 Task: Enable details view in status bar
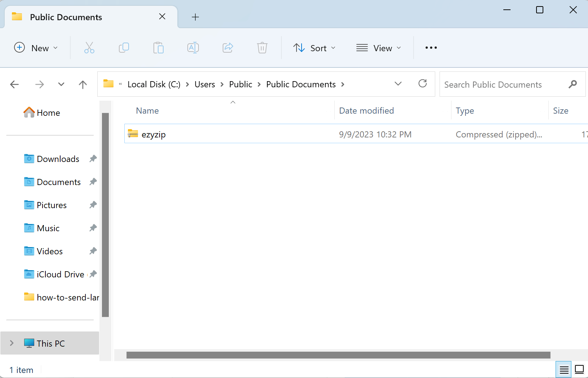(564, 369)
